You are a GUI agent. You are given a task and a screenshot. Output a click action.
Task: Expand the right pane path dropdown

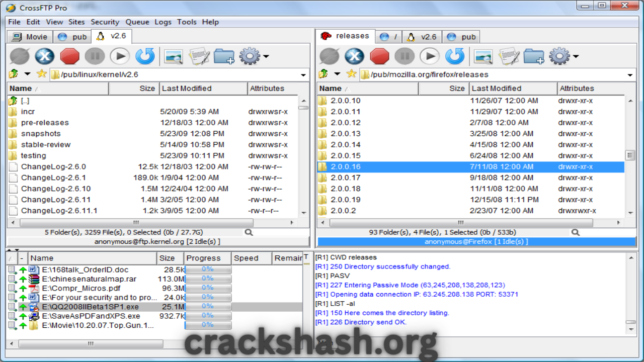click(x=630, y=75)
